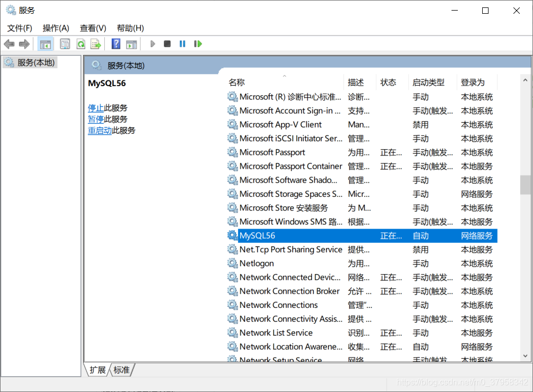
Task: Click the 重启动 service link
Action: pos(100,131)
